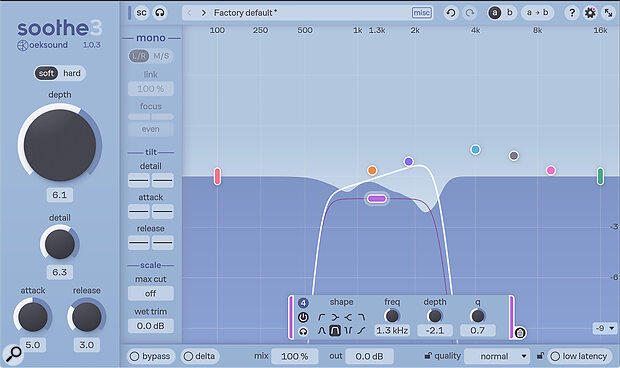Toggle the sc sidechain button
The height and width of the screenshot is (368, 620).
142,13
